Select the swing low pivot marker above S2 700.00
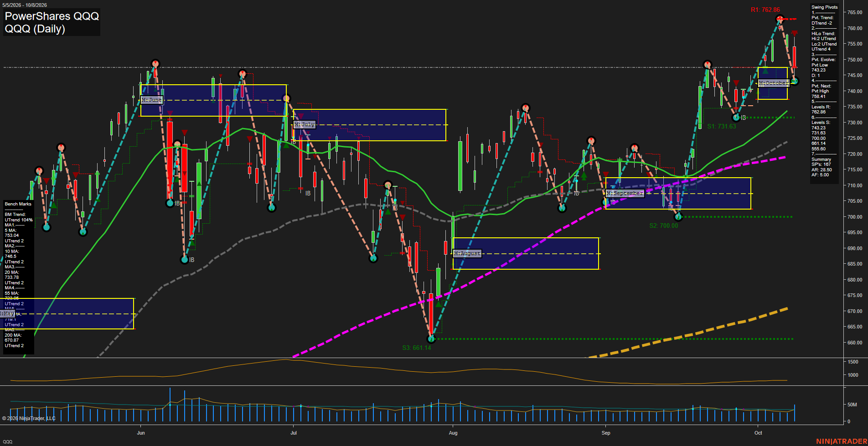This screenshot has width=868, height=446. [x=678, y=217]
